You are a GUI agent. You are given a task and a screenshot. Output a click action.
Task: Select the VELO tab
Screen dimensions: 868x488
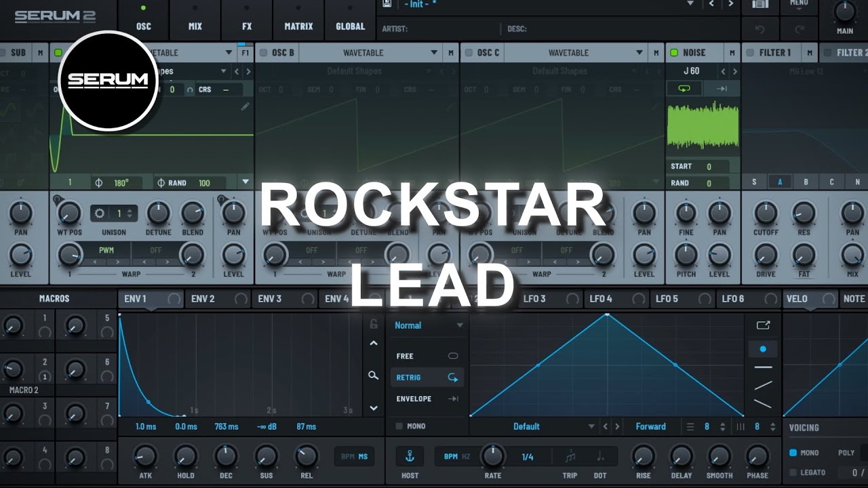coord(810,299)
